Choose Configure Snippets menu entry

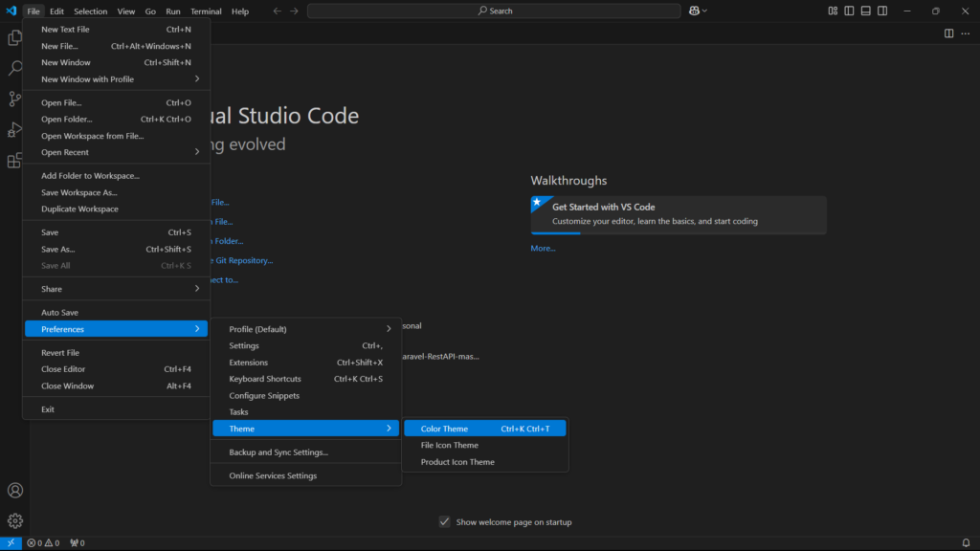click(x=305, y=395)
